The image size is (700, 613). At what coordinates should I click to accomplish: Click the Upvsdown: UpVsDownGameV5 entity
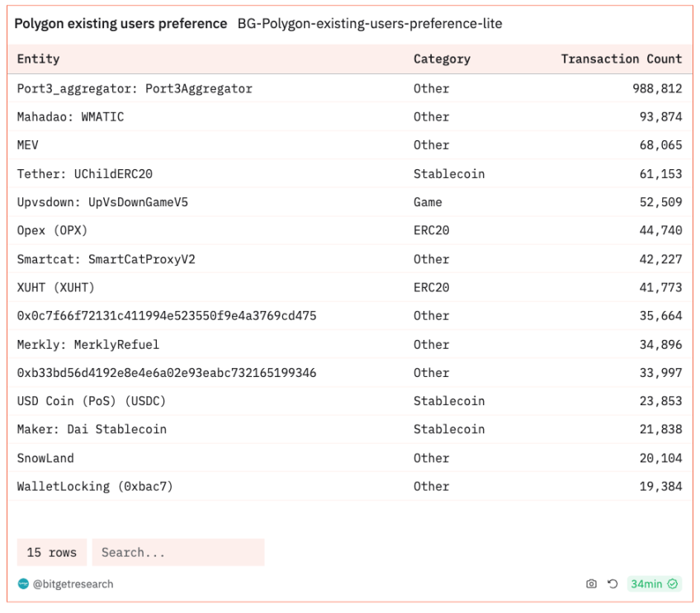click(102, 202)
